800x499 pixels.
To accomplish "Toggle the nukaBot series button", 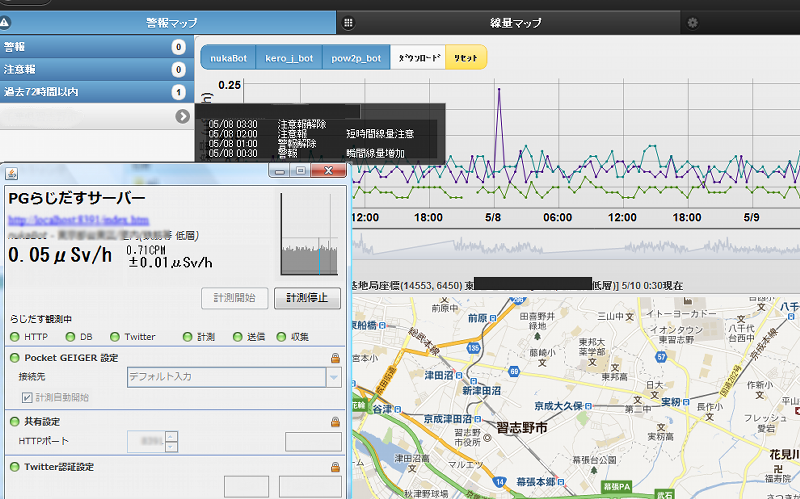I will point(227,58).
